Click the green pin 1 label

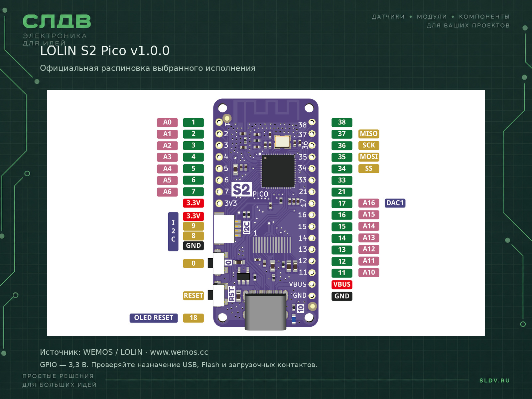[x=193, y=122]
